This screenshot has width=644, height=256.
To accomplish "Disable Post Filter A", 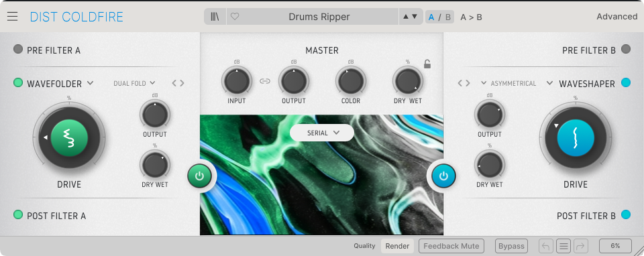I will click(x=18, y=214).
